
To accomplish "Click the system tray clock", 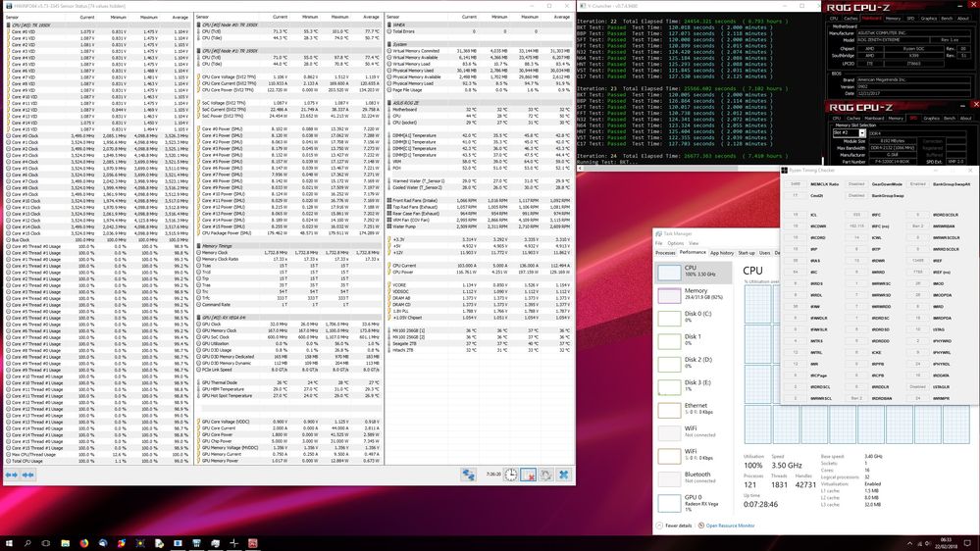I will [x=947, y=543].
